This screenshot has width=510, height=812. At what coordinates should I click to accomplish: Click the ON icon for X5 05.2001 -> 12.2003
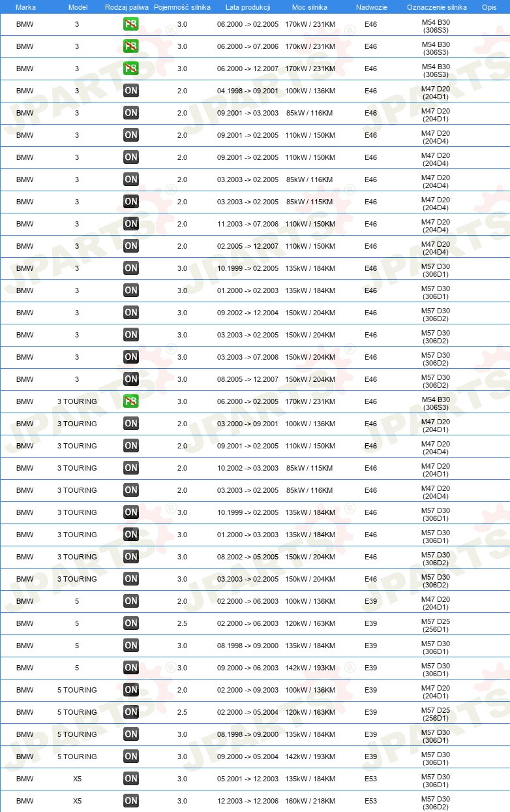131,779
